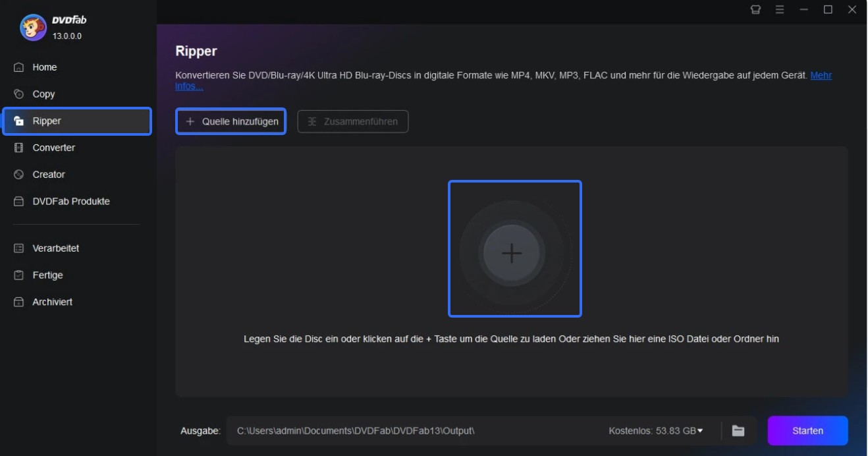This screenshot has height=456, width=868.
Task: Click the Ripper page heading
Action: [x=196, y=51]
